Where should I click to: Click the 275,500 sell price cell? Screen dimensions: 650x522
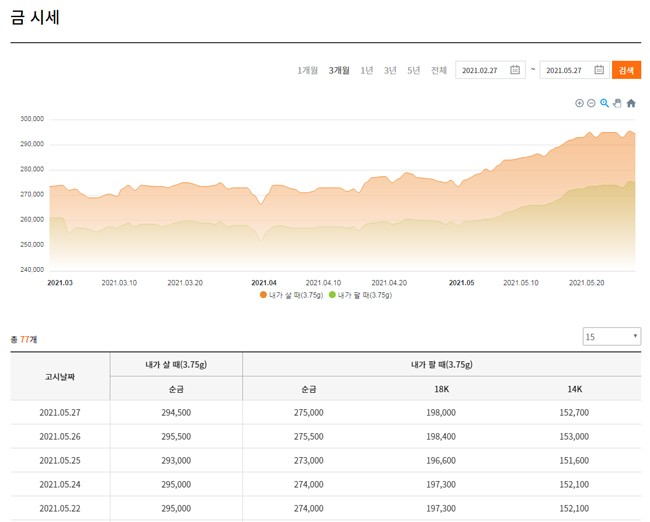click(309, 437)
